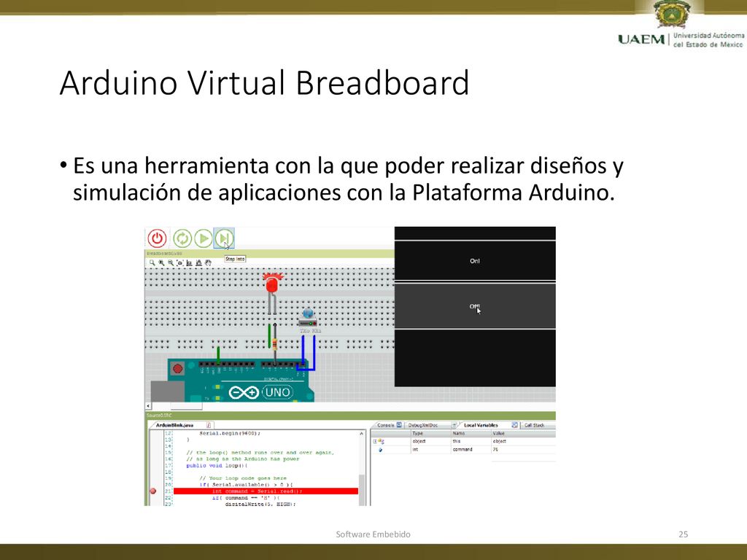
Task: Click the On! button
Action: [475, 261]
